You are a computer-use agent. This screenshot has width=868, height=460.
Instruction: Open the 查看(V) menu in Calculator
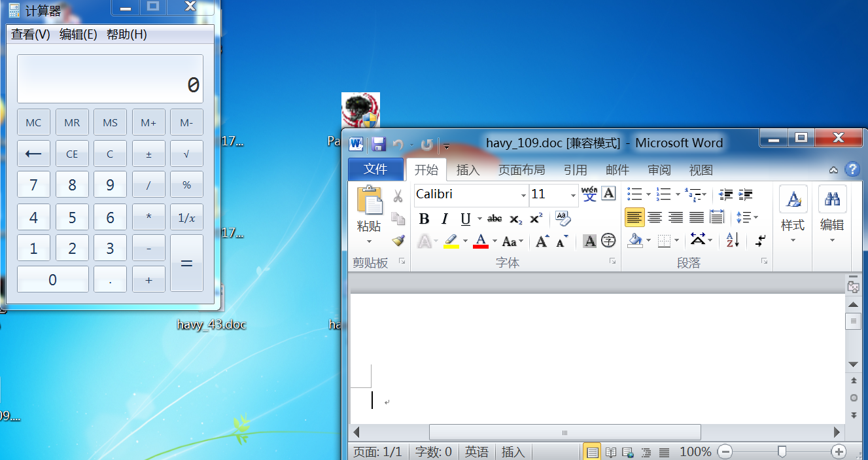tap(30, 35)
